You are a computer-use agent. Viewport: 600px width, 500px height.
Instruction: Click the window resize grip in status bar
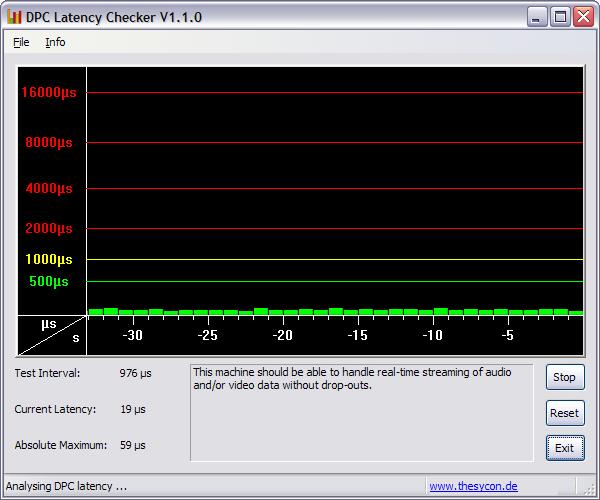[x=589, y=490]
